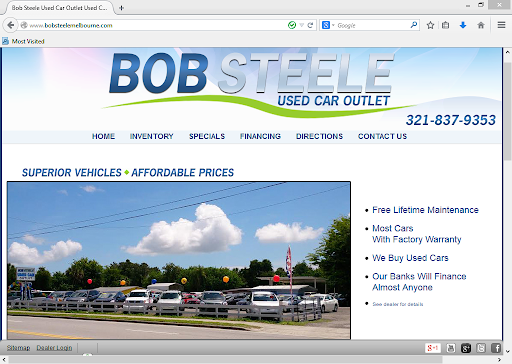Open the CONTACT US navigation link

tap(382, 136)
